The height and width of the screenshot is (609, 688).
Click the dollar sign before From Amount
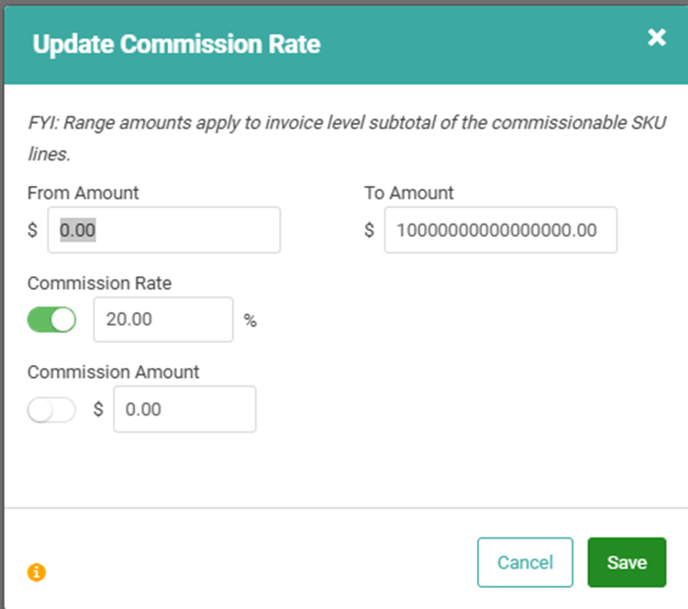pyautogui.click(x=33, y=230)
